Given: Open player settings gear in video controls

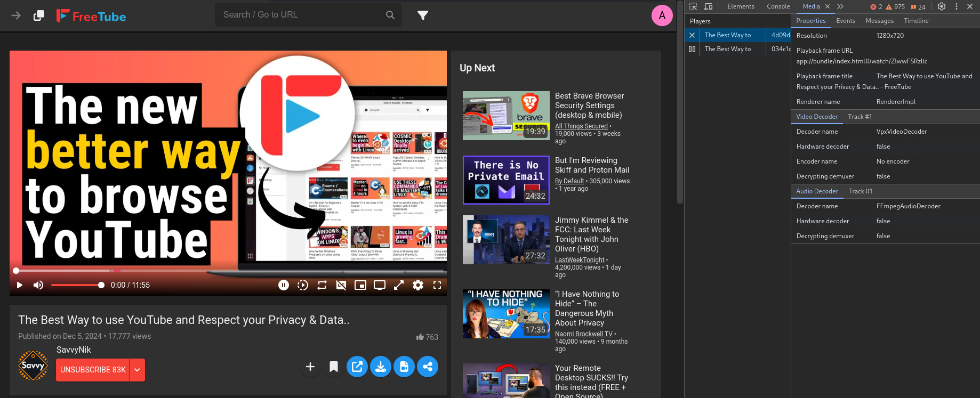Looking at the screenshot, I should point(418,285).
